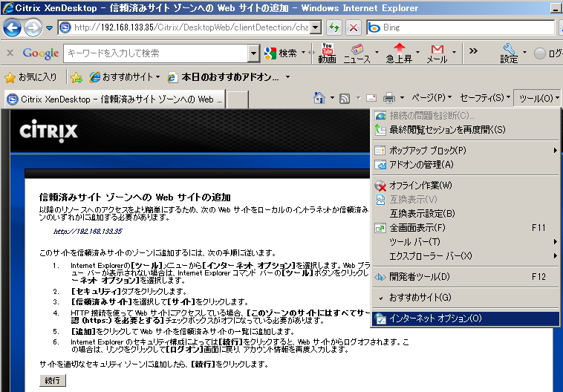
Task: Open the ポップアップ ブロック(P) submenu
Action: pos(466,151)
